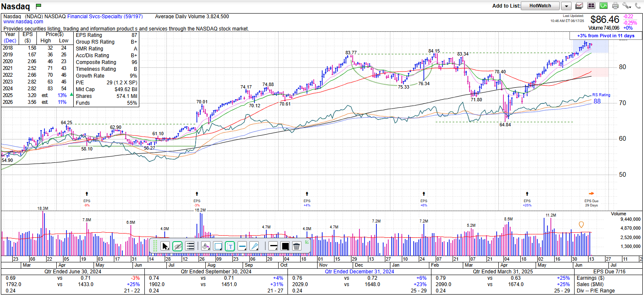The width and height of the screenshot is (644, 295).
Task: Click the green flag next to Nasdaq
Action: pos(39,6)
